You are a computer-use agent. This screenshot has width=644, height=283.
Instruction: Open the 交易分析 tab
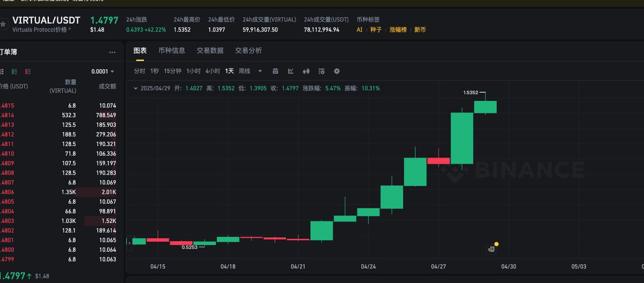pyautogui.click(x=248, y=50)
